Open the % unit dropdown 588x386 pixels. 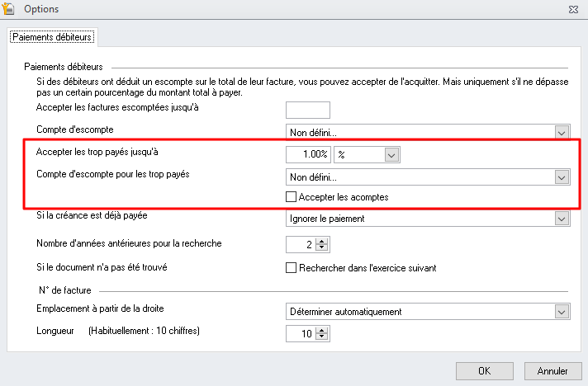click(x=367, y=154)
